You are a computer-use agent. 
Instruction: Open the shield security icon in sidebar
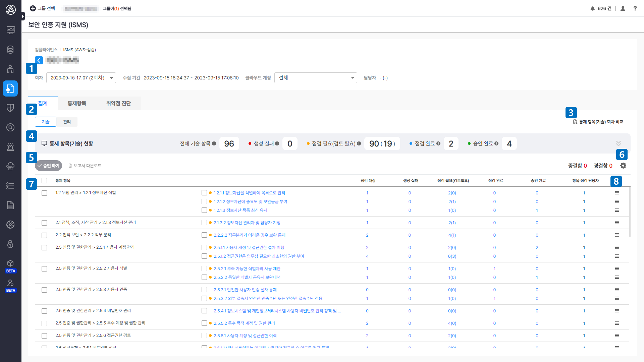[x=10, y=108]
